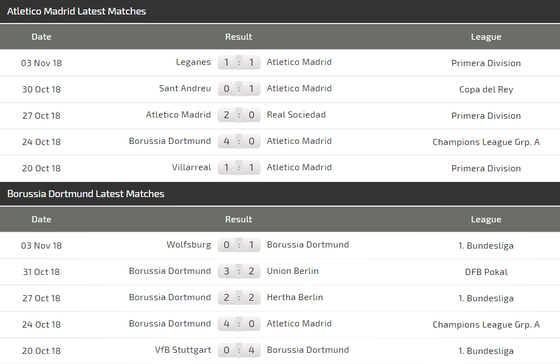Click the 3:2 score against Union Berlin

click(x=239, y=271)
